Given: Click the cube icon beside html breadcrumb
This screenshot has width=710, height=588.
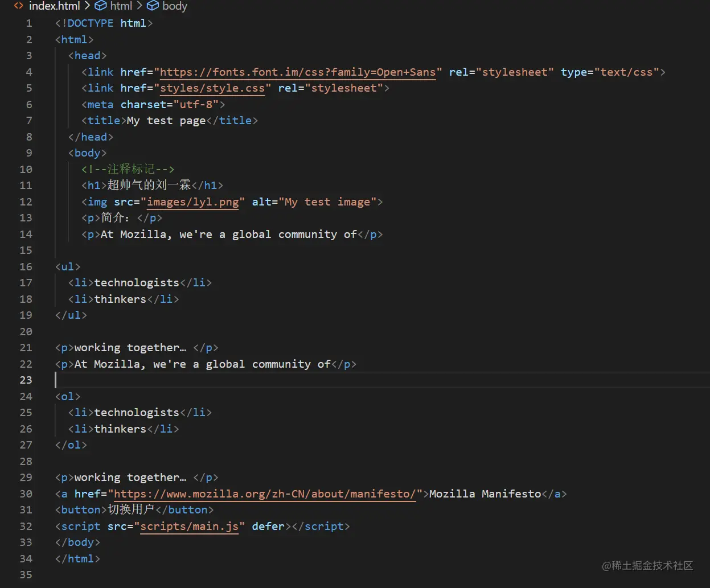Looking at the screenshot, I should [101, 6].
